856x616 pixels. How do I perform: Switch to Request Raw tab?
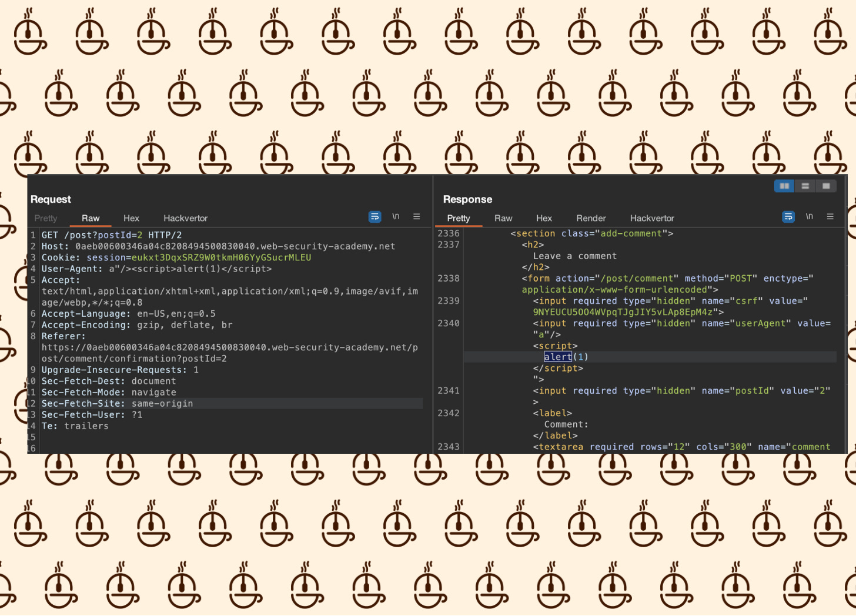(91, 218)
